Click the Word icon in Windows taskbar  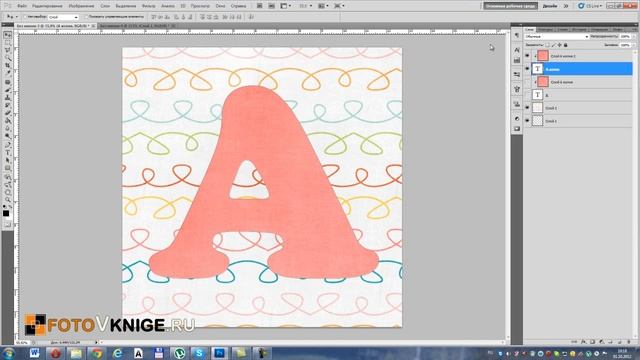pos(34,353)
